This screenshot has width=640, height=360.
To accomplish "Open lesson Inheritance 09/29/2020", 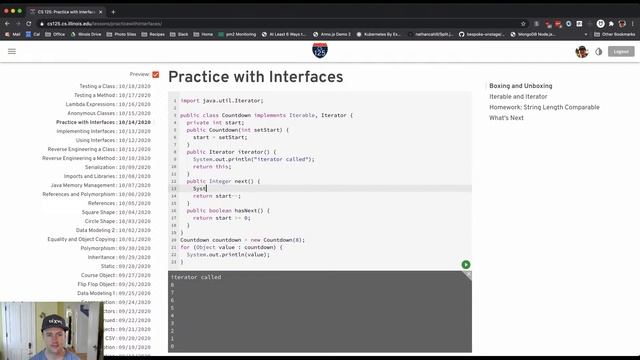I will tap(119, 257).
